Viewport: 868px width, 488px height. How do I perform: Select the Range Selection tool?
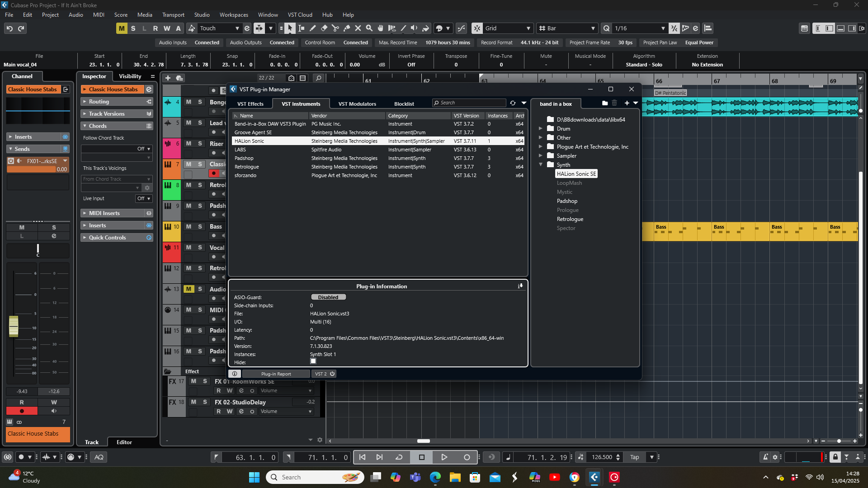pos(301,28)
